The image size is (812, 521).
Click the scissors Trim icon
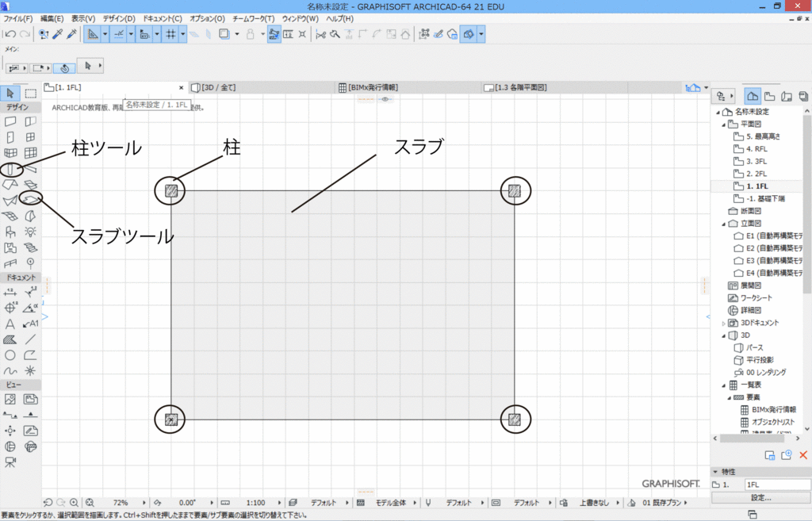(320, 34)
